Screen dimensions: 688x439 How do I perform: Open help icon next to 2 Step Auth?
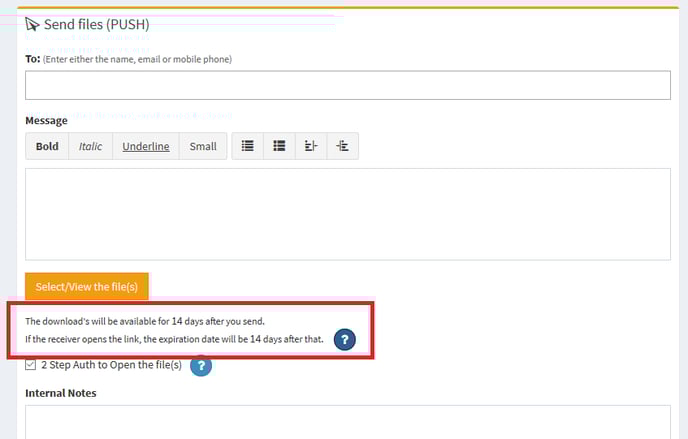pyautogui.click(x=201, y=366)
